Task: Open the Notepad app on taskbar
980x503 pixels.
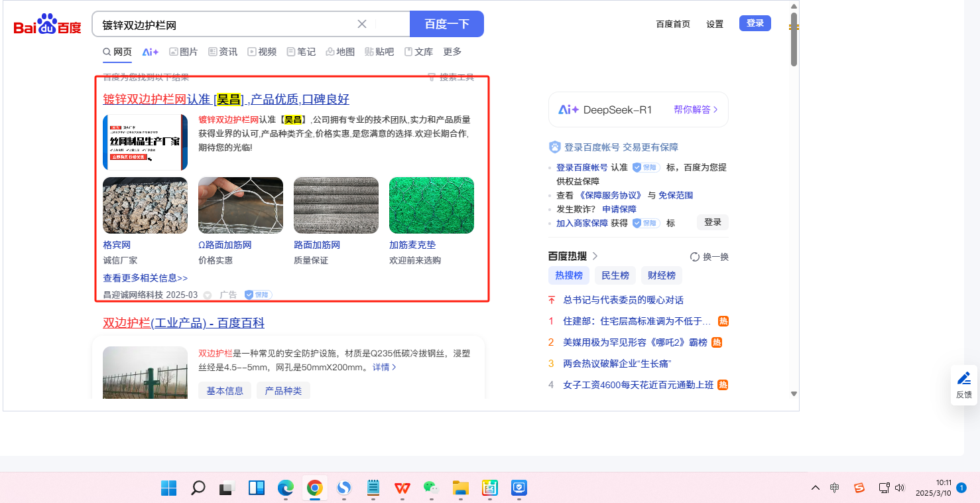Action: [x=373, y=488]
